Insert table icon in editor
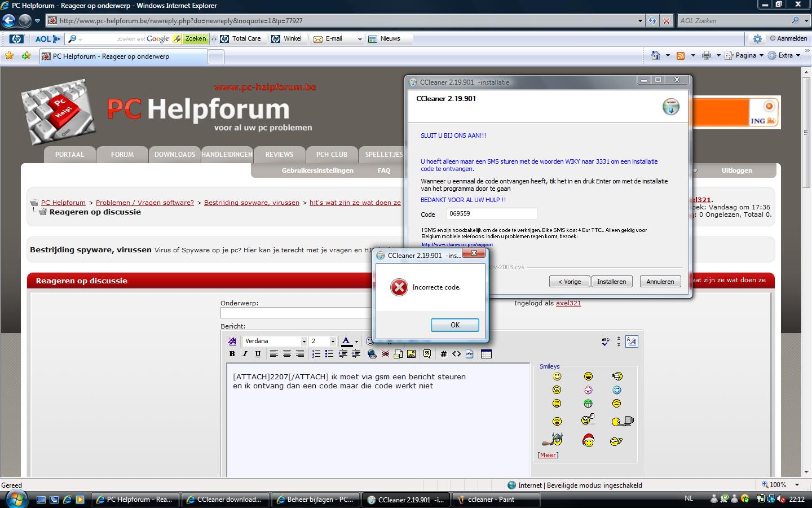 [x=486, y=354]
